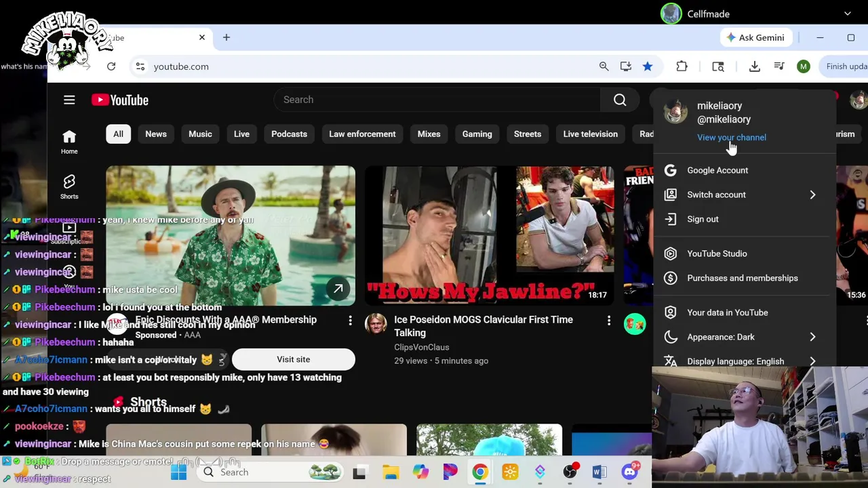Open File Explorer from taskbar

(391, 472)
